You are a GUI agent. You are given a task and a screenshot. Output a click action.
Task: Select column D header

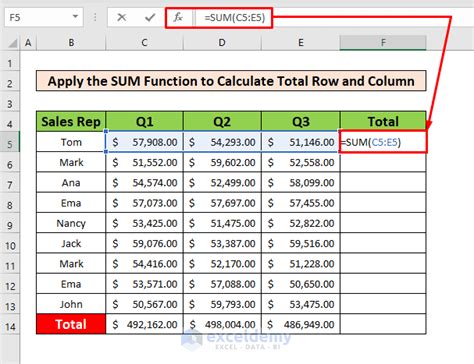click(x=222, y=43)
